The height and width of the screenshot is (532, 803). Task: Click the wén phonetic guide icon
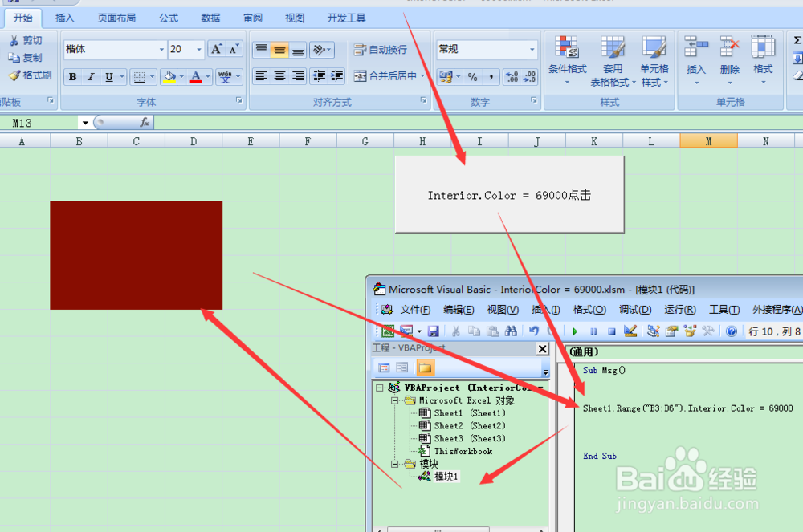226,77
